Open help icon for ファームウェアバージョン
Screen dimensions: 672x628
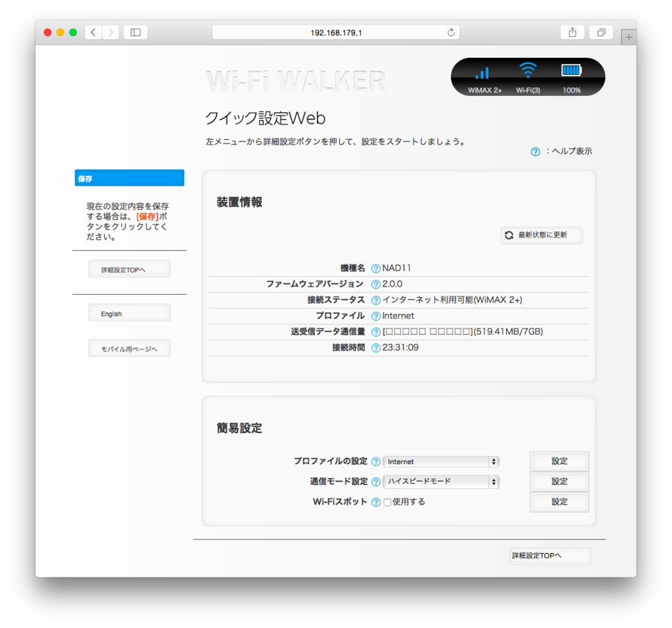coord(376,284)
